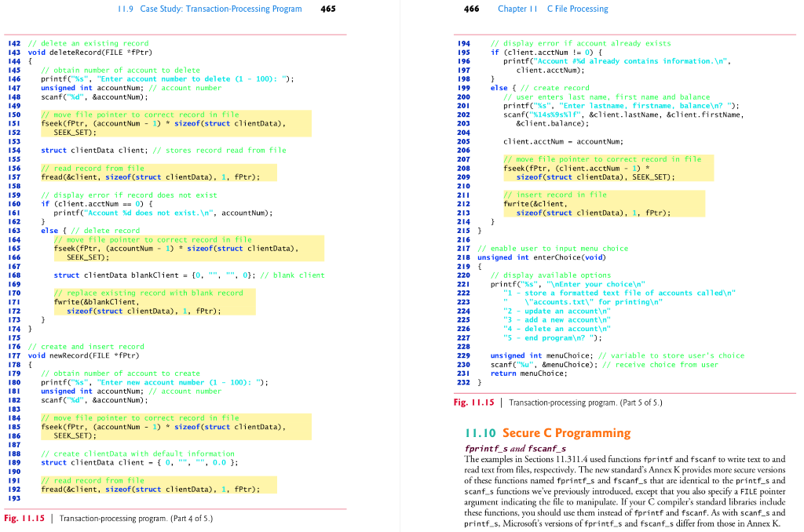Image resolution: width=804 pixels, height=532 pixels.
Task: Click subheading 'fprintf_s and fscanf_s'
Action: point(515,449)
